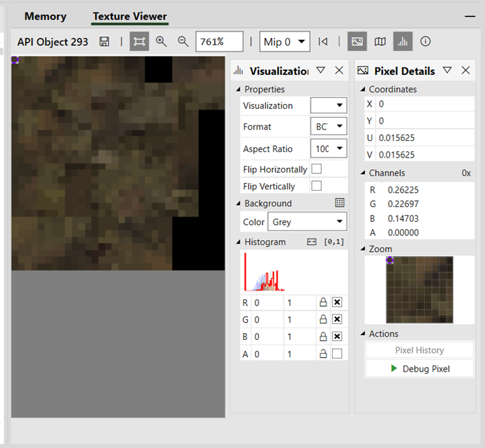This screenshot has width=485, height=448.
Task: Click the selected pixel marker in the texture
Action: [15, 60]
